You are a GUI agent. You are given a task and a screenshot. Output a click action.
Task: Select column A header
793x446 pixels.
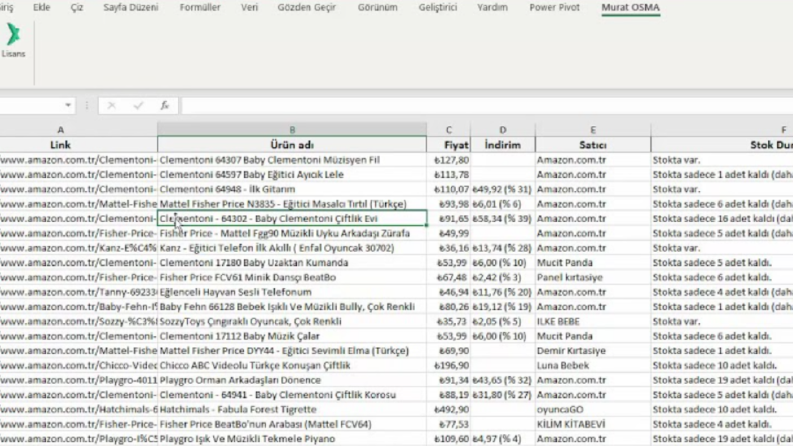click(x=60, y=129)
